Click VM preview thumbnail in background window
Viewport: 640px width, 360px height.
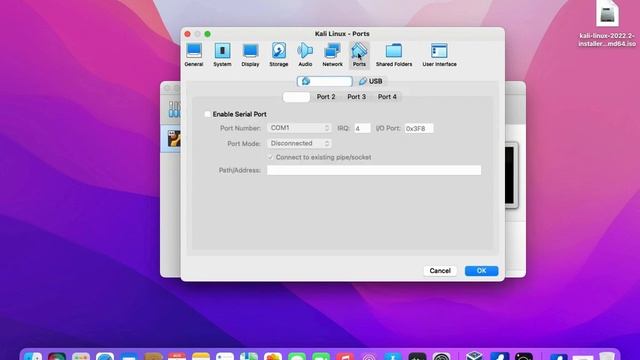[511, 176]
